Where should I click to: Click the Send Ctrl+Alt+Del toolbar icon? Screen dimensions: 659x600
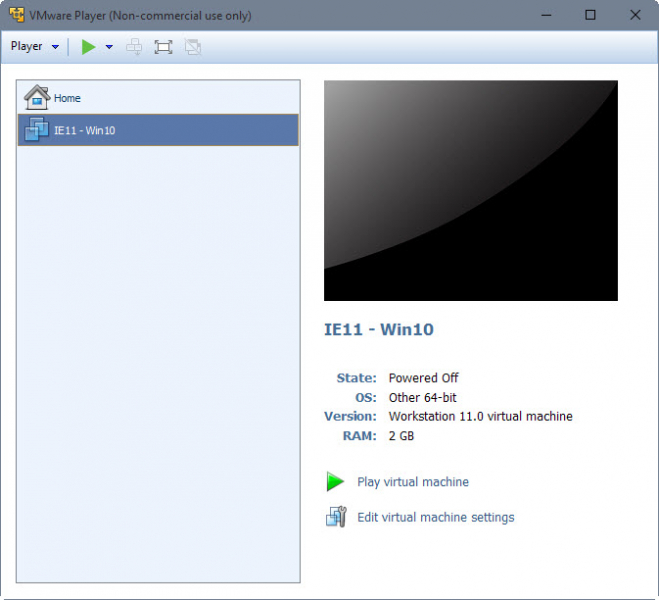tap(134, 47)
